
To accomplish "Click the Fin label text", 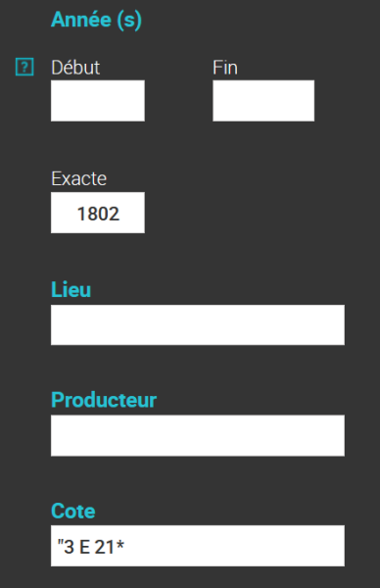I will tap(225, 68).
